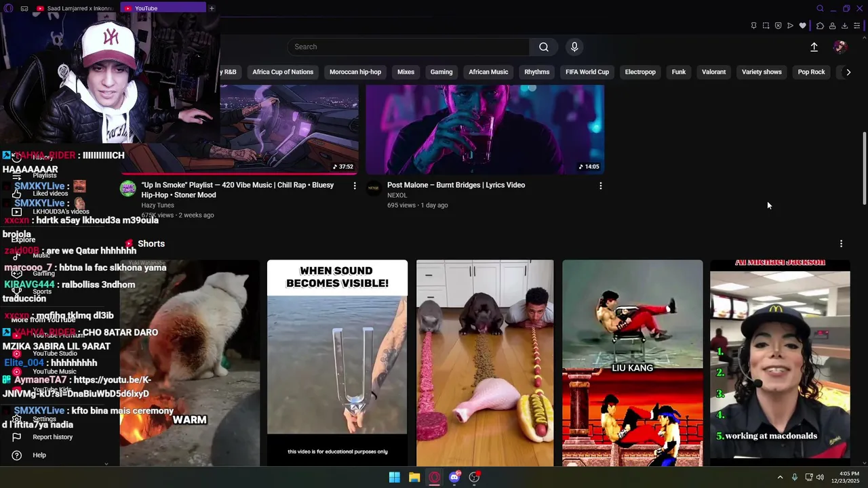
Task: Bookmark this page with the heart icon
Action: click(802, 26)
